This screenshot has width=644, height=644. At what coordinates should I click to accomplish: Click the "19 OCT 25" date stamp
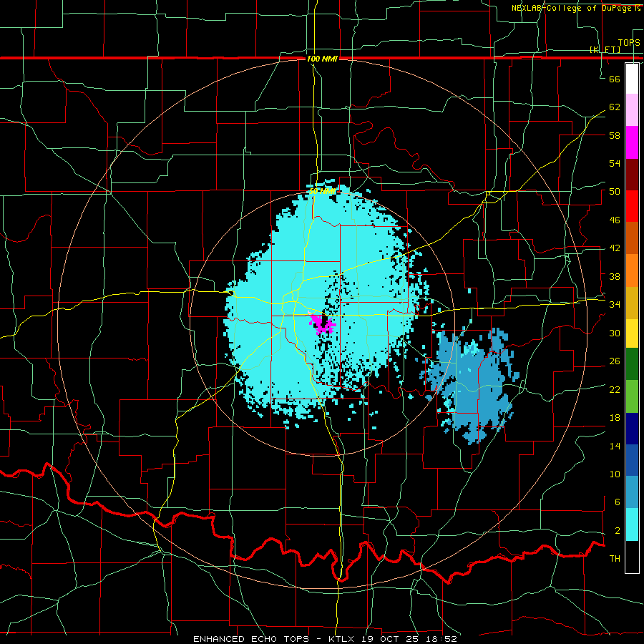pyautogui.click(x=392, y=639)
